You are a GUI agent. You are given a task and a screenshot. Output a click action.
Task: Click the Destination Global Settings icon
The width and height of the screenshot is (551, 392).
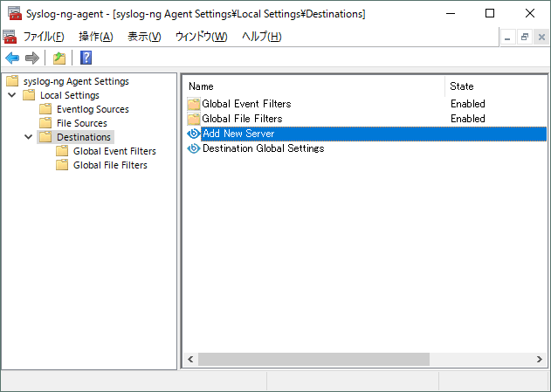pos(193,148)
